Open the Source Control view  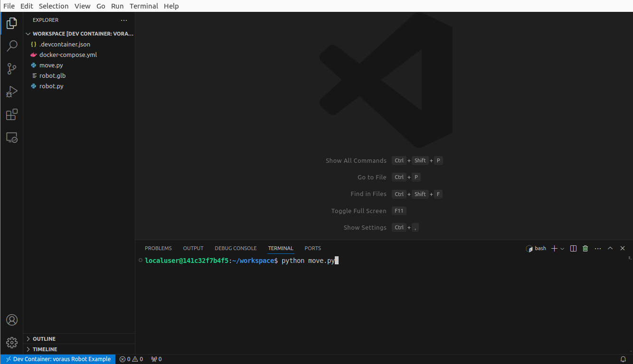point(12,69)
